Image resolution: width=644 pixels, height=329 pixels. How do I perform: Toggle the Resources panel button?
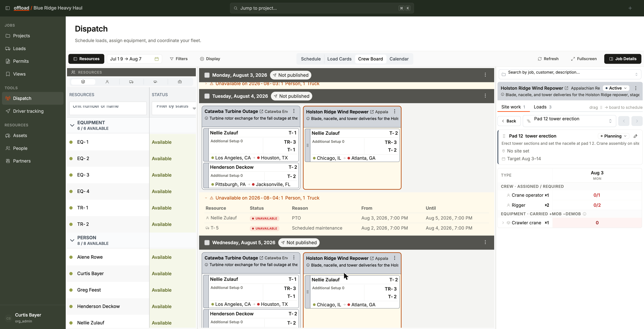(x=86, y=59)
